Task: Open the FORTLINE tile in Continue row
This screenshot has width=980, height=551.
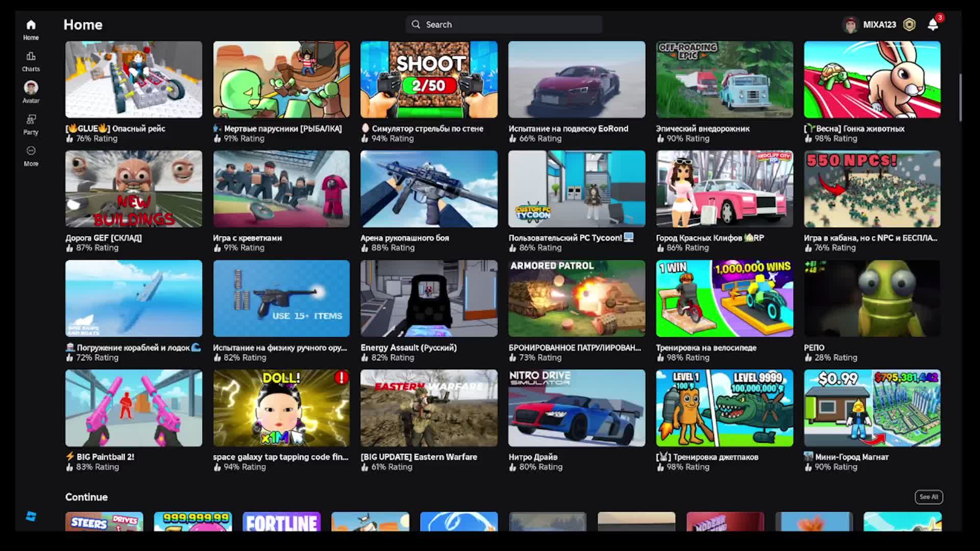Action: 281,521
